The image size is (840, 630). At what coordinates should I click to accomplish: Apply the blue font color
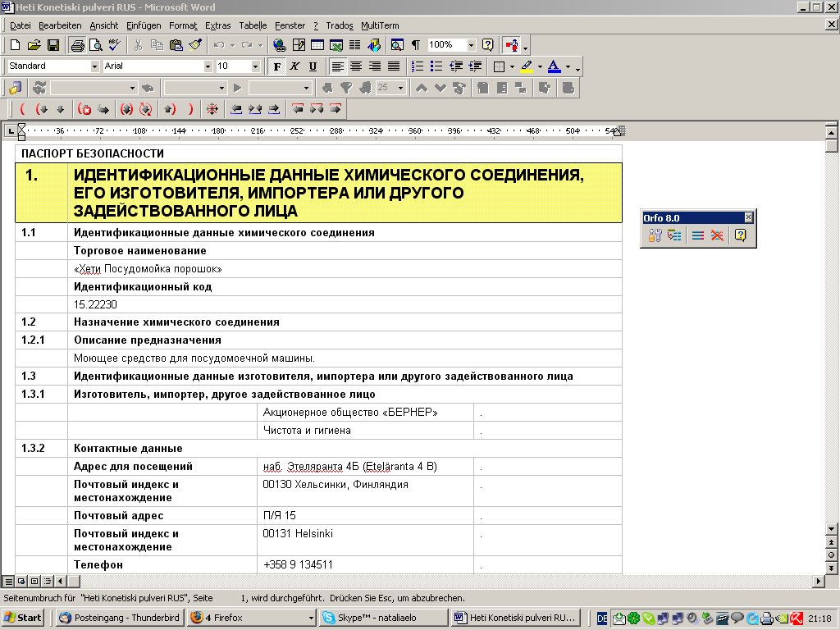pos(555,66)
